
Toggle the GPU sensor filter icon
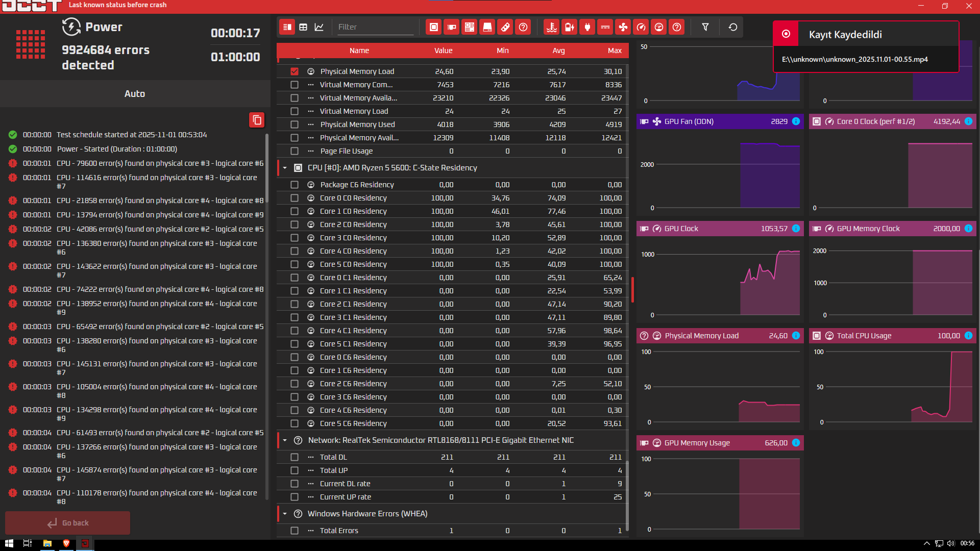(452, 27)
